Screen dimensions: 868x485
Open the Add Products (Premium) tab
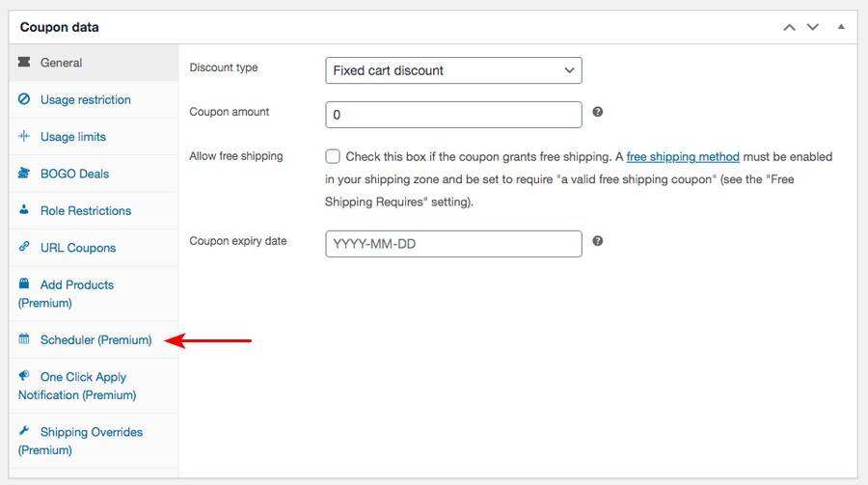click(x=94, y=293)
